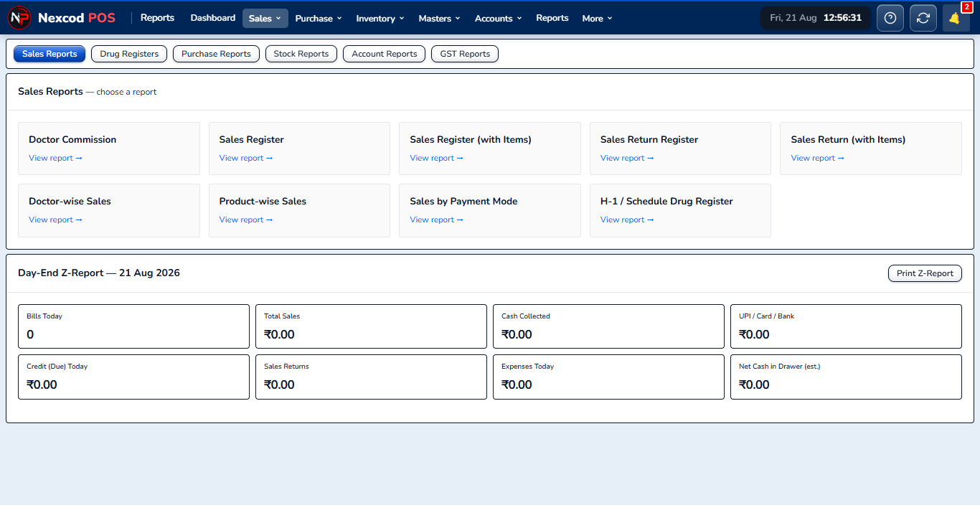Screen dimensions: 980x505
Task: Click the date and time display
Action: pos(816,18)
